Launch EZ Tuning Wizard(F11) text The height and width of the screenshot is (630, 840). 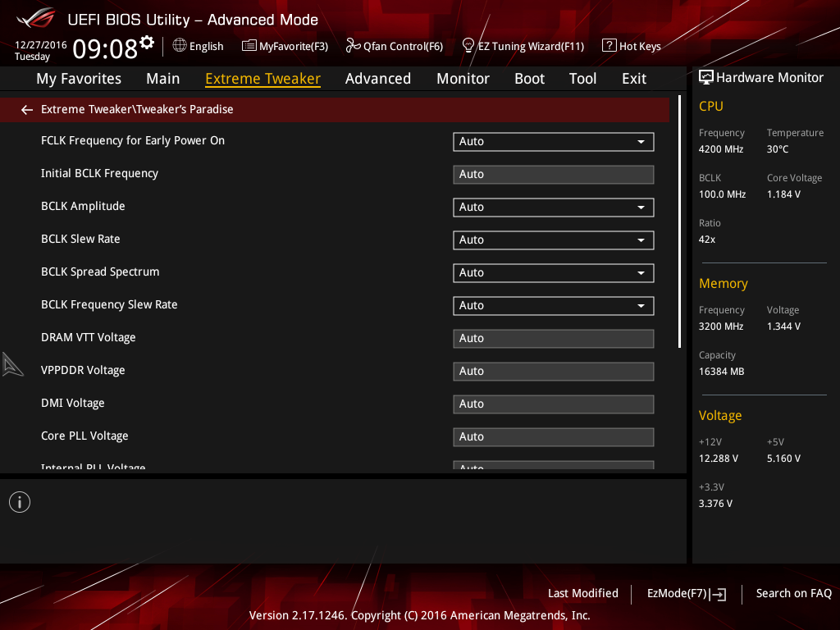531,46
